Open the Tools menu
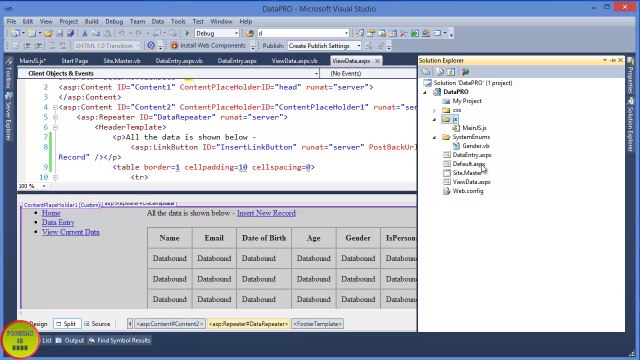This screenshot has width=640, height=360. [x=178, y=21]
